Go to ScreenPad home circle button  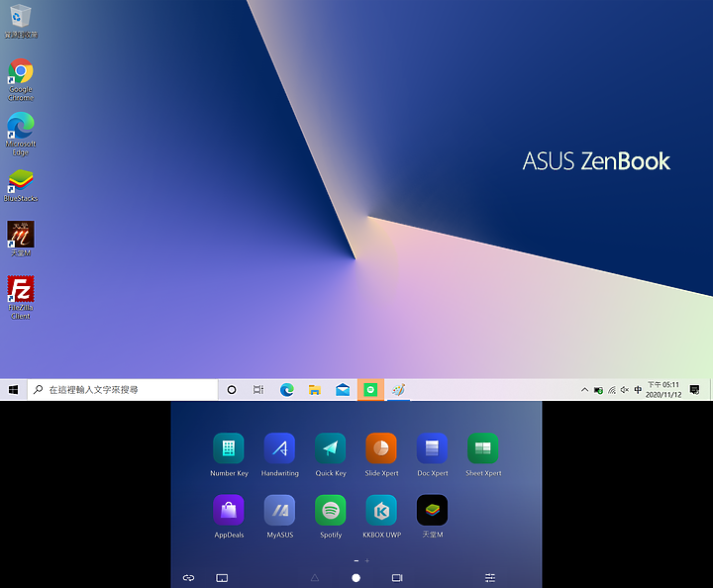click(x=356, y=577)
